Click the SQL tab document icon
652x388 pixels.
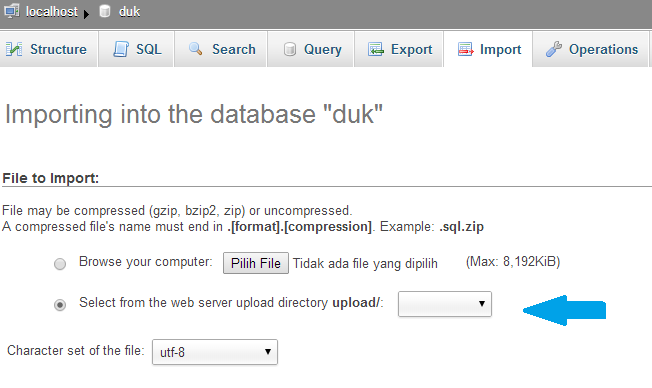tap(121, 49)
